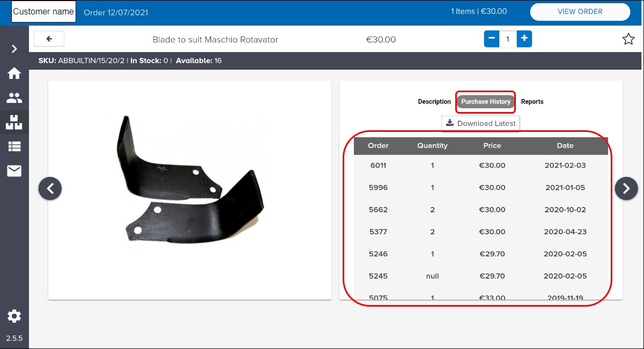Select the Purchase History tab
The height and width of the screenshot is (349, 644).
(486, 102)
